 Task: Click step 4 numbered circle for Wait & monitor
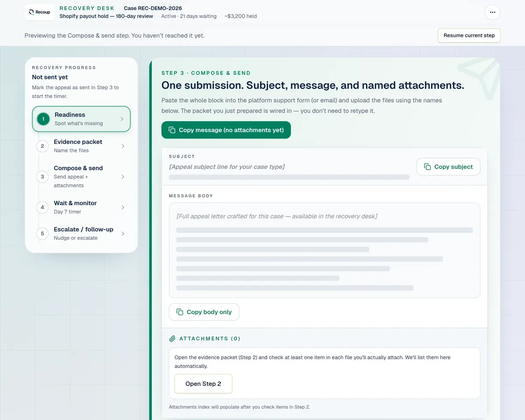[42, 207]
